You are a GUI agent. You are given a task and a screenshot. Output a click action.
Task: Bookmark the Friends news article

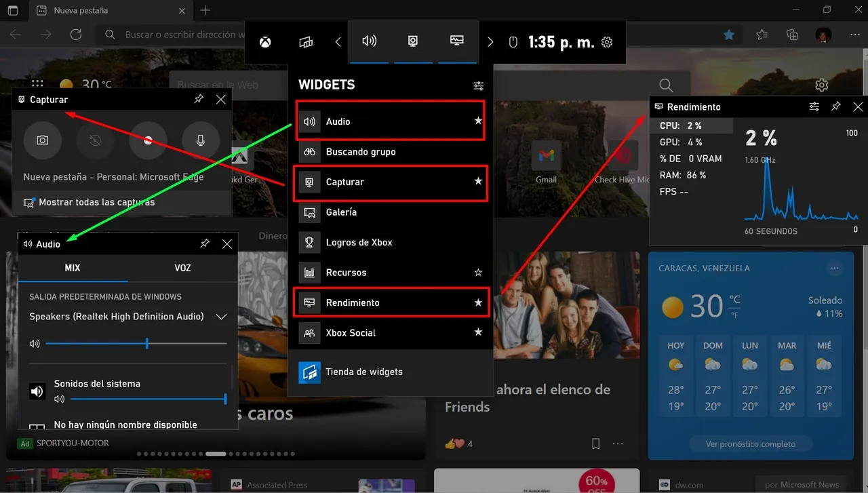point(595,443)
